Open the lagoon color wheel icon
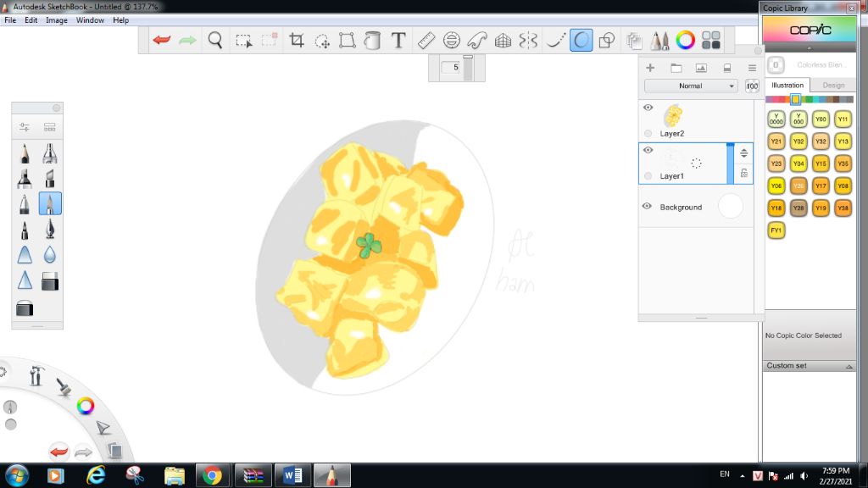Image resolution: width=868 pixels, height=488 pixels. click(86, 406)
